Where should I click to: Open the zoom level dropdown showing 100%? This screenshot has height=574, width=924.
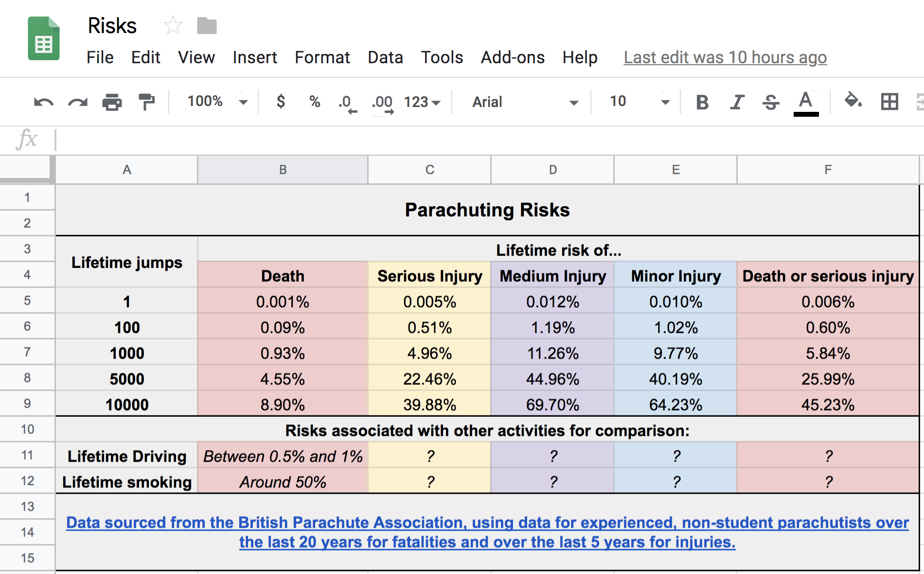pos(214,102)
